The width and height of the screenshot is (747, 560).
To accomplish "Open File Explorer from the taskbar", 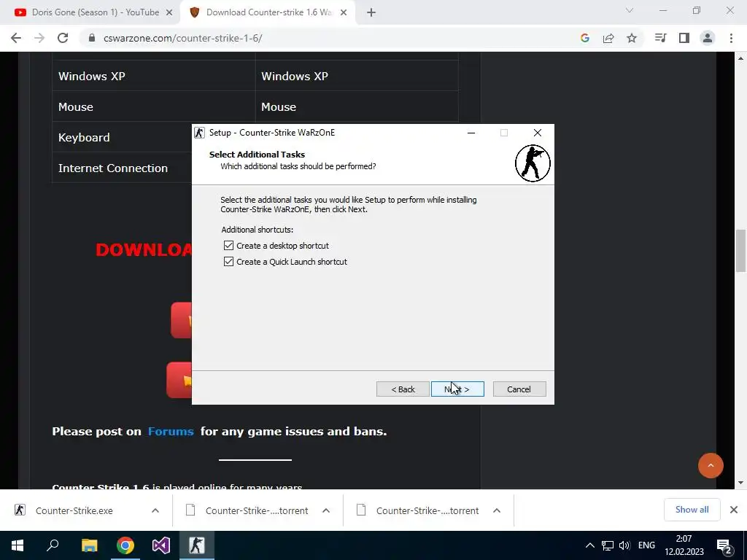I will click(89, 545).
